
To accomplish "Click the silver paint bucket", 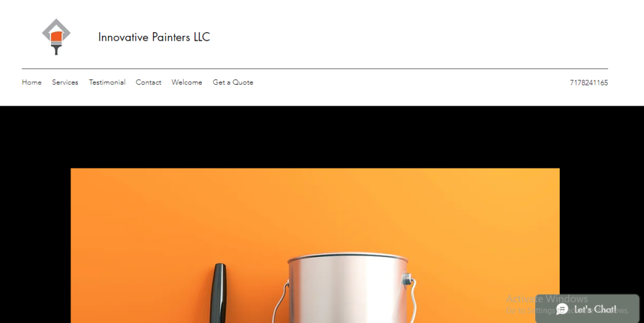I will (x=348, y=288).
